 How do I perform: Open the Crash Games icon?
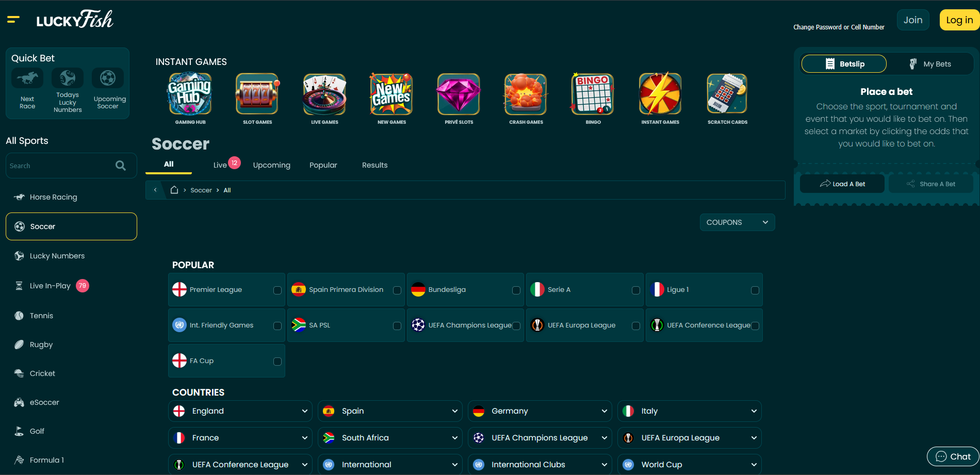[526, 94]
